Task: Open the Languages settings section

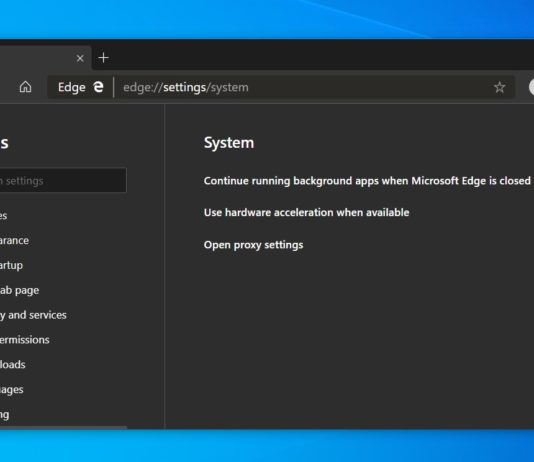Action: (12, 389)
